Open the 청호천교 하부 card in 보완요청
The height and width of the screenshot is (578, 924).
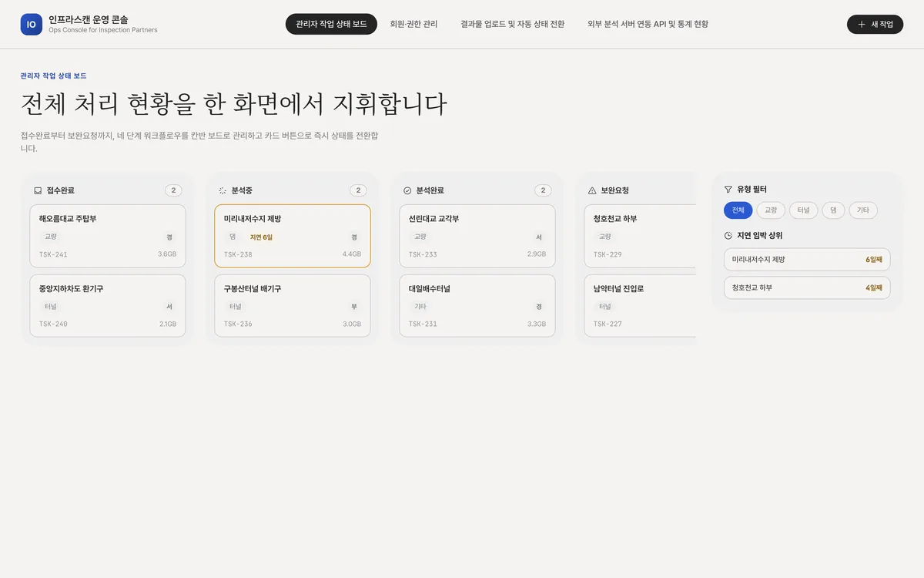tap(640, 236)
